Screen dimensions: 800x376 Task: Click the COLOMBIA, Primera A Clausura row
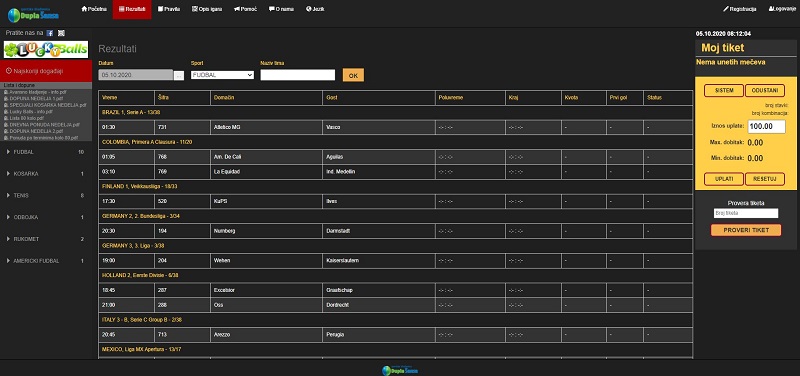pos(395,142)
